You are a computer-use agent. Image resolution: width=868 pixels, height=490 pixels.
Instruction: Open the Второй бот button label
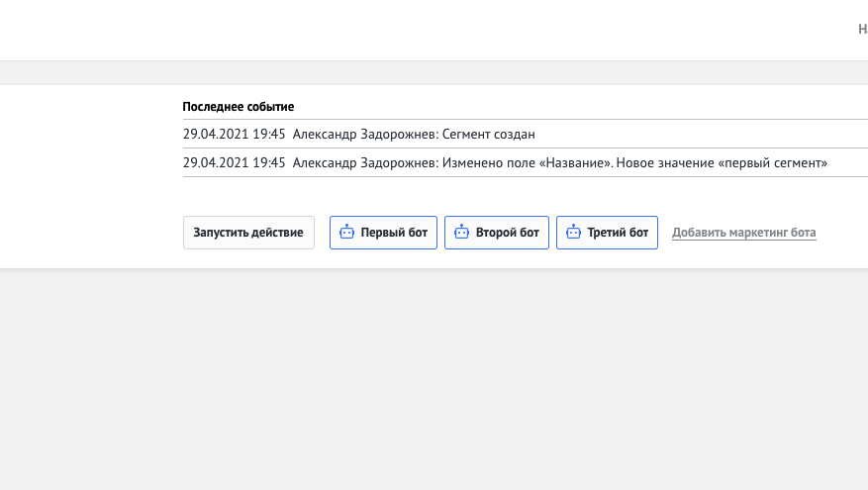507,233
